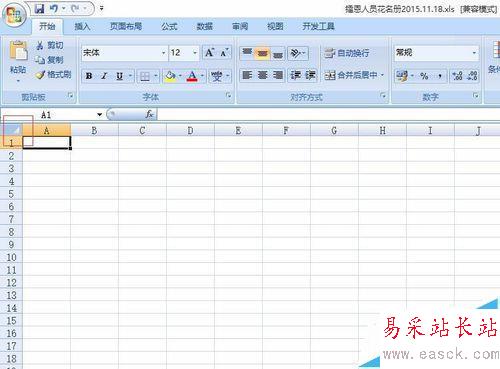
Task: Switch to the 数据 tab
Action: pos(205,26)
